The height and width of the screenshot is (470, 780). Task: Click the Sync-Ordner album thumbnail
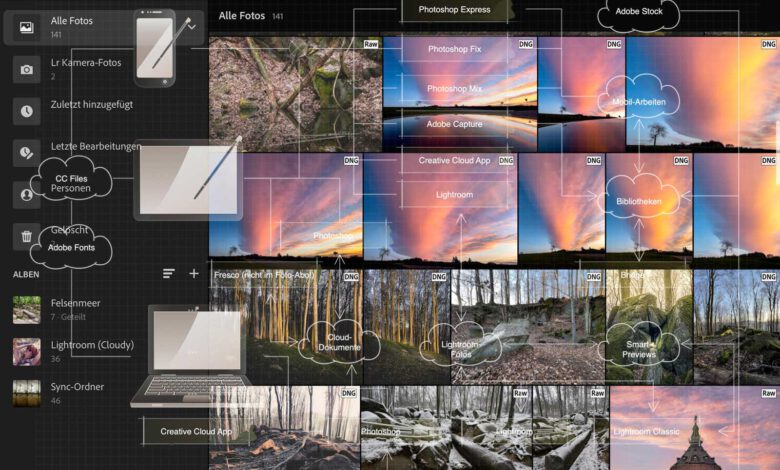click(26, 393)
